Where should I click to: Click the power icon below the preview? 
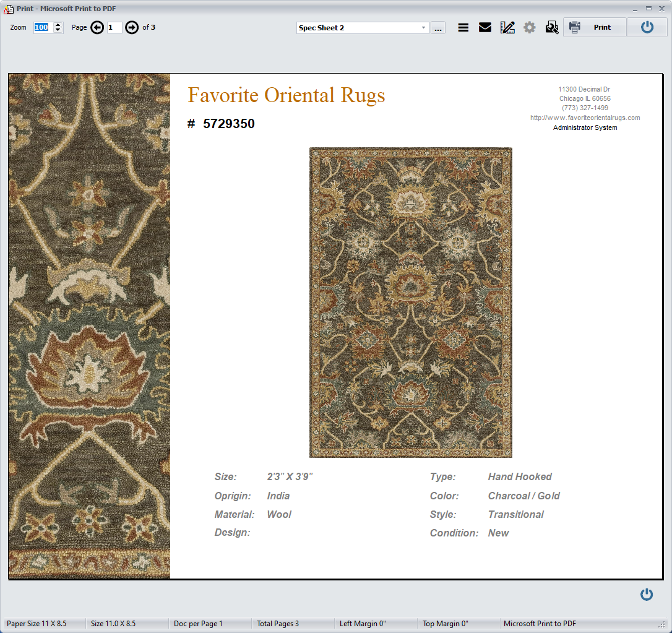tap(646, 595)
